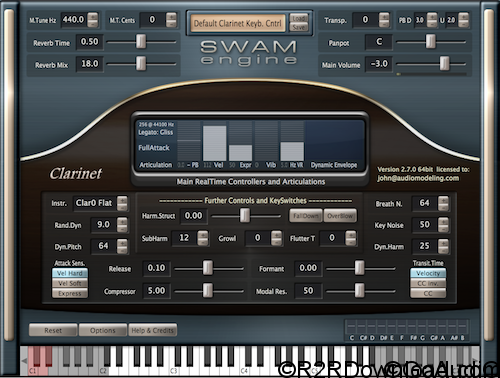The width and height of the screenshot is (500, 378).
Task: Click the Legato: Gliss label
Action: tap(156, 132)
